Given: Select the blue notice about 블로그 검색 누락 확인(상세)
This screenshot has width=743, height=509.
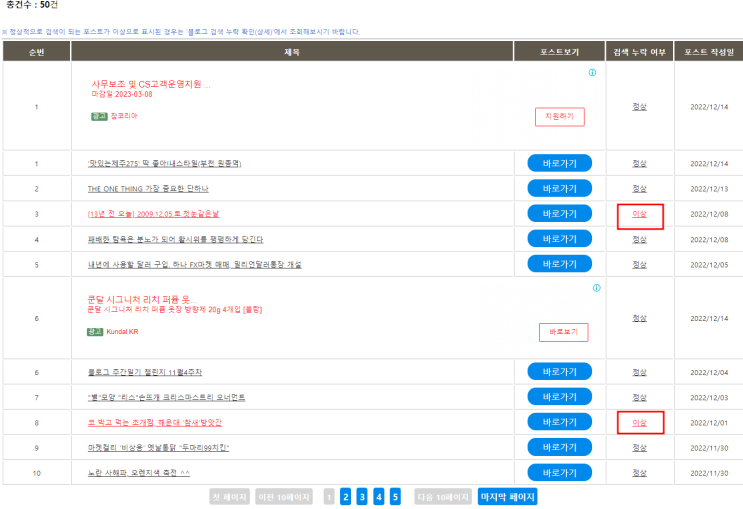Looking at the screenshot, I should click(x=181, y=32).
